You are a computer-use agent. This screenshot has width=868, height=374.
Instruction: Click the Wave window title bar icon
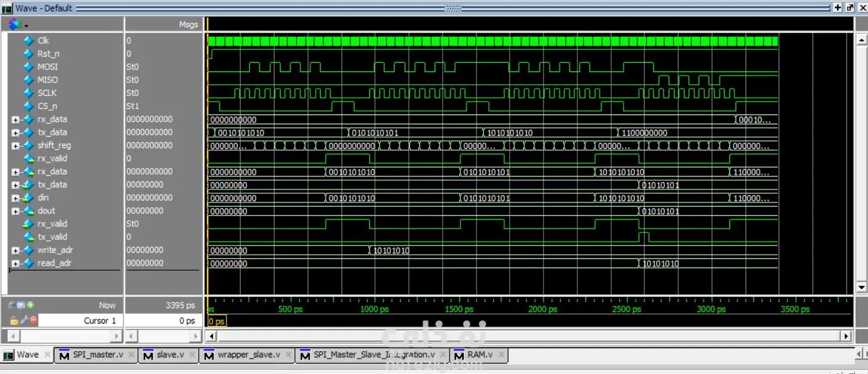[x=7, y=8]
